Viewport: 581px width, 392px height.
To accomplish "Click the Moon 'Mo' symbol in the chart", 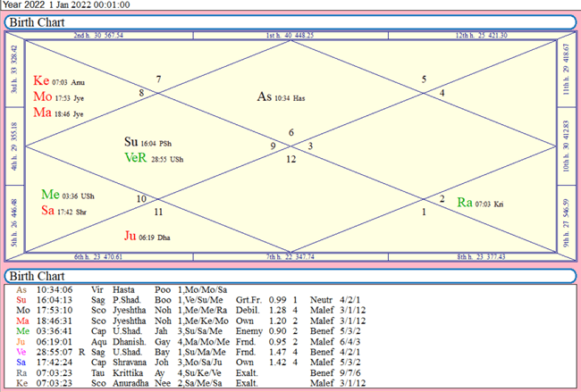I will pyautogui.click(x=43, y=96).
